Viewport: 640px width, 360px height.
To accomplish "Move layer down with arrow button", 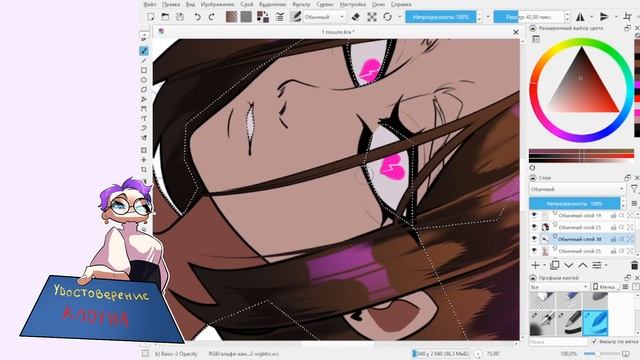I will pyautogui.click(x=569, y=265).
